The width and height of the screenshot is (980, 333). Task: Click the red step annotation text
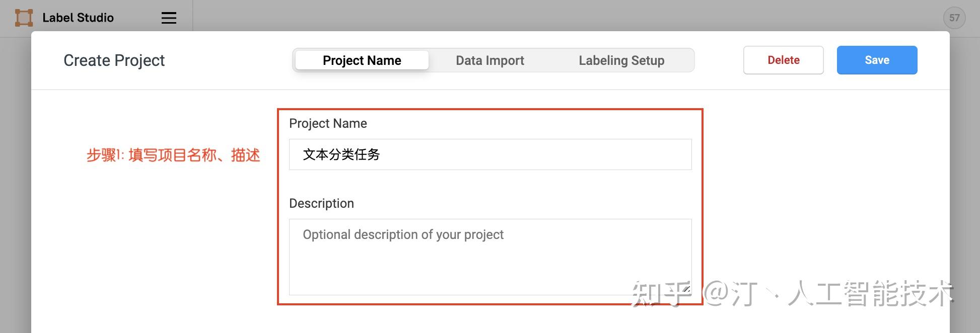tap(173, 155)
